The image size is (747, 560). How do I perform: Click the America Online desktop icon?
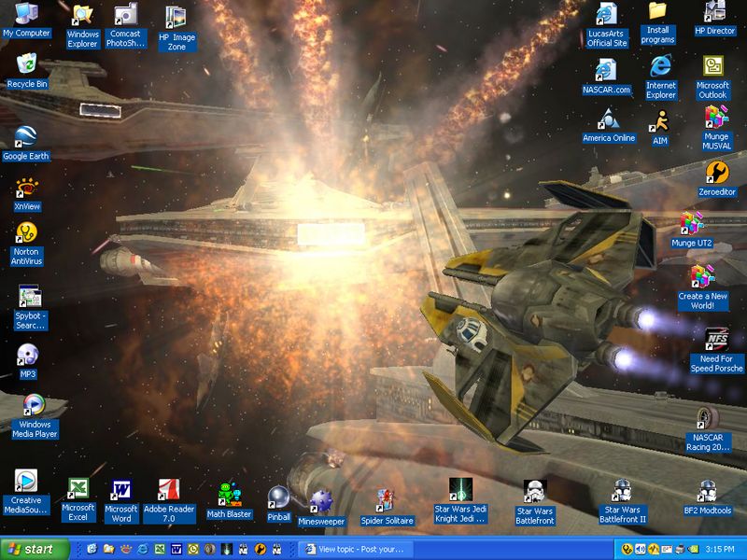pos(609,126)
